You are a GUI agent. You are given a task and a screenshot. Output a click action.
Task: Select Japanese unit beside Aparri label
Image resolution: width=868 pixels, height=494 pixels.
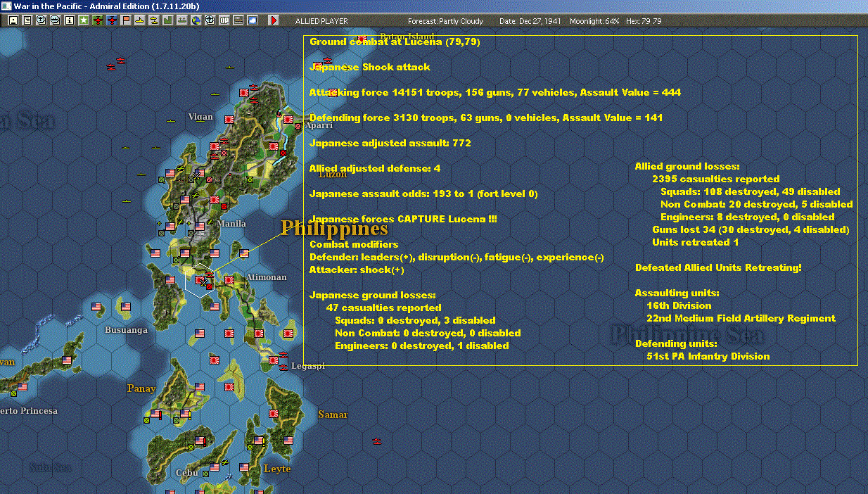[x=287, y=120]
